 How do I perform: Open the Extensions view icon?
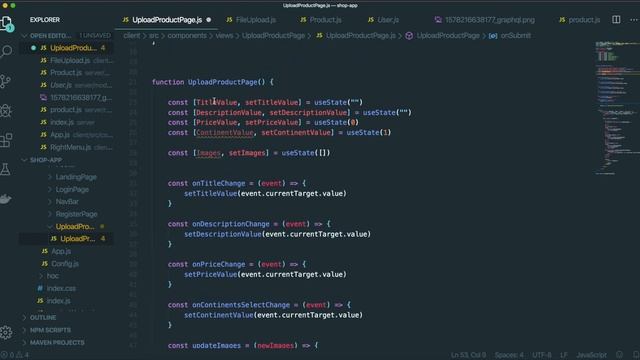6,140
